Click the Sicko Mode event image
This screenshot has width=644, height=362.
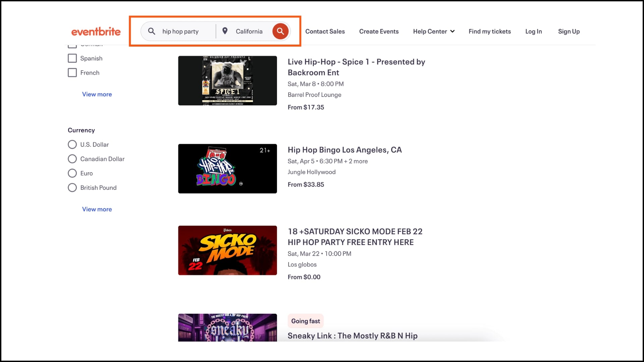227,250
